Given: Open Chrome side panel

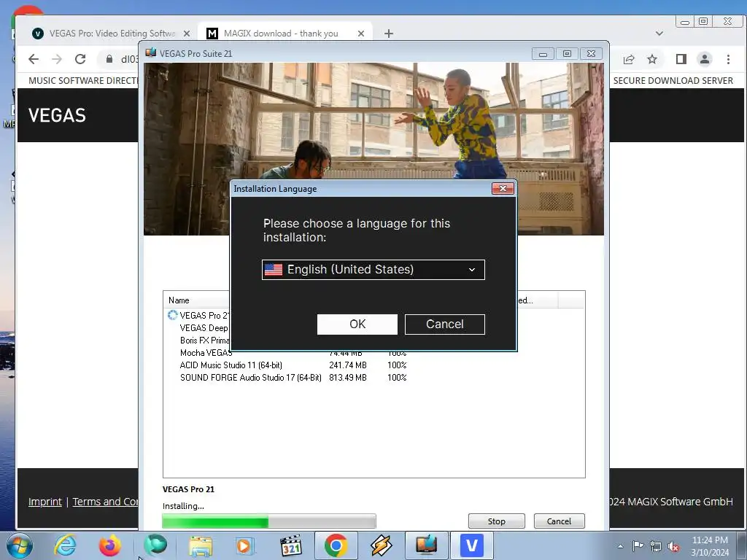Looking at the screenshot, I should click(x=681, y=59).
